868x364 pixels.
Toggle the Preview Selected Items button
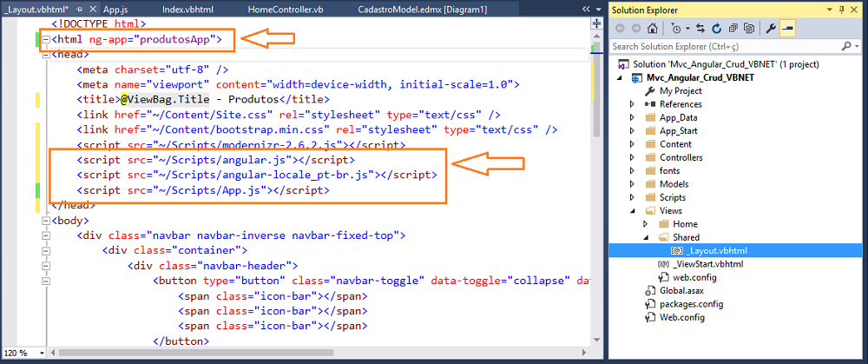(x=787, y=29)
